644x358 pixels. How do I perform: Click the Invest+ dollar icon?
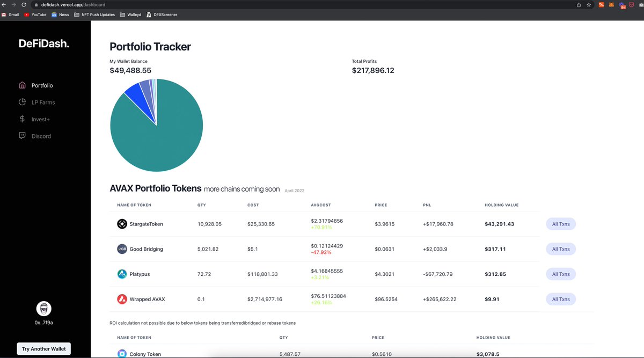(x=22, y=119)
